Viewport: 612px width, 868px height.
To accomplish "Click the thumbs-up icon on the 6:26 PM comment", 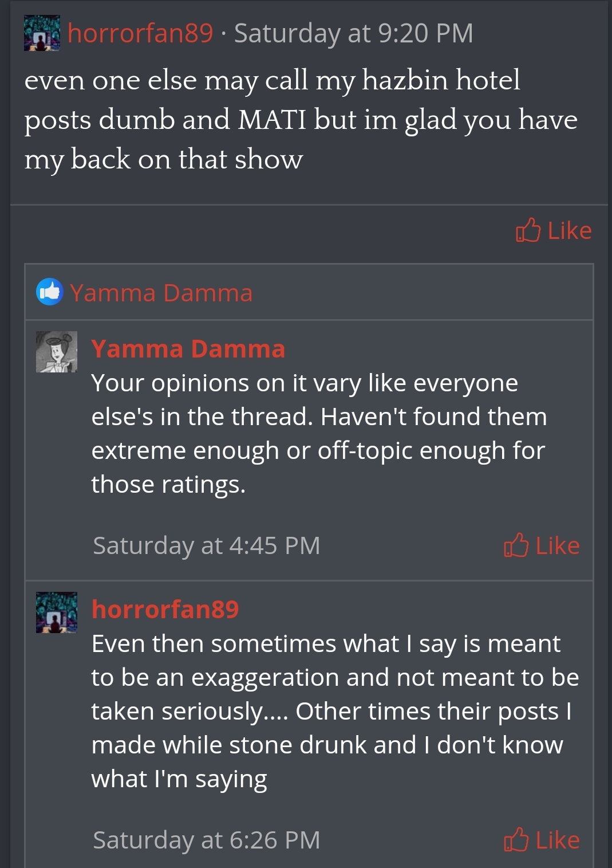I will [x=516, y=840].
